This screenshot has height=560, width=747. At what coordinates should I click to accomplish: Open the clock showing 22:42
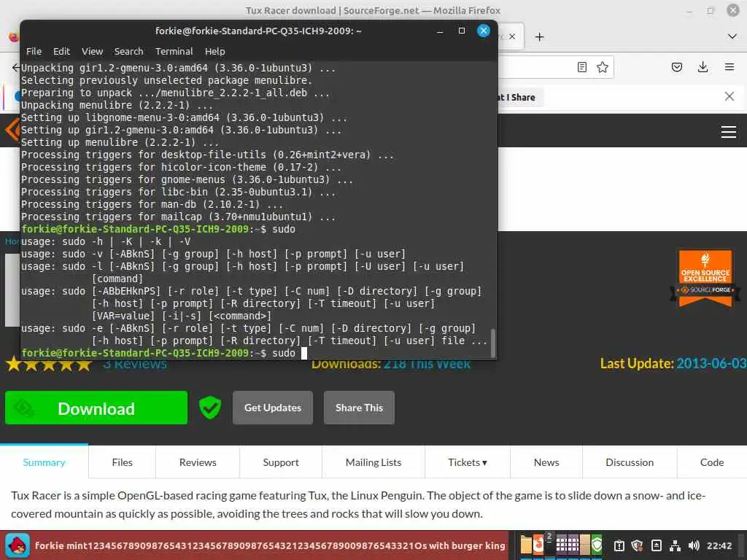click(719, 545)
